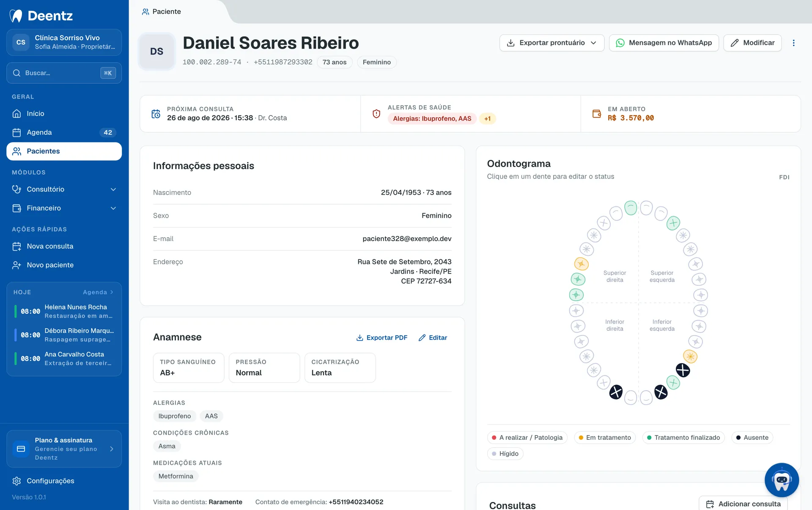Go to Início in the sidebar
812x510 pixels.
click(x=64, y=113)
